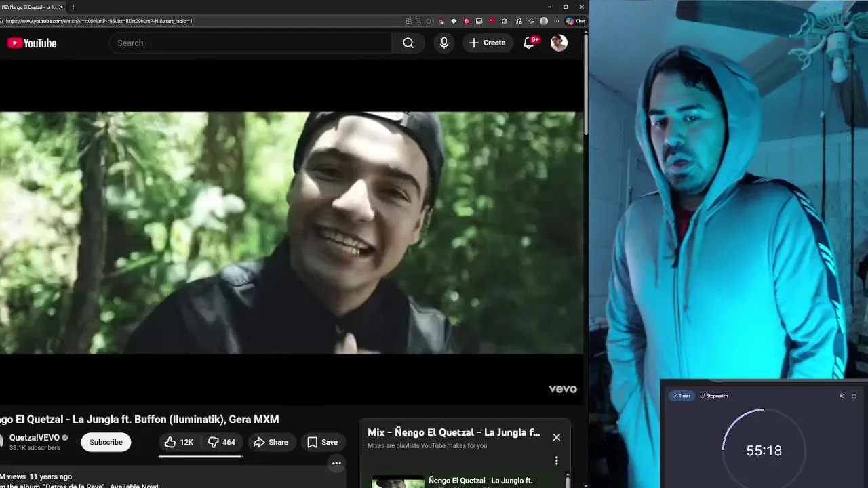This screenshot has height=488, width=868.
Task: Share the La Jungla video
Action: point(271,442)
